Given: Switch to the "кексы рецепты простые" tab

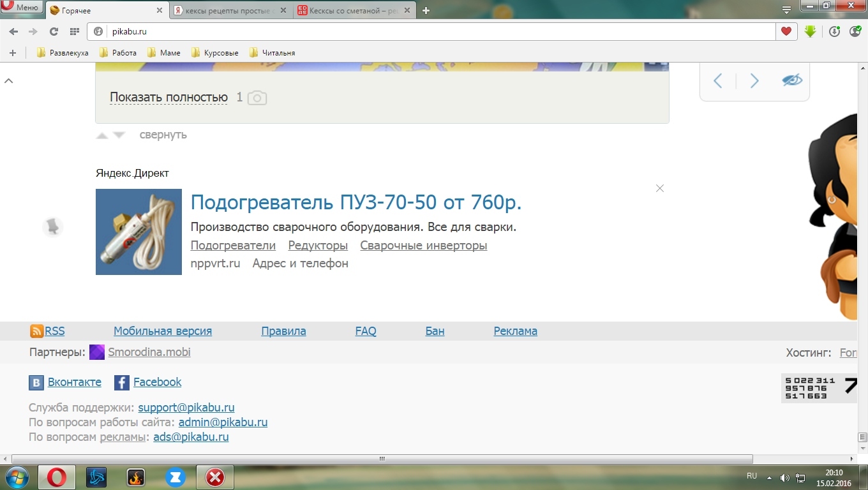Looking at the screenshot, I should pyautogui.click(x=227, y=11).
